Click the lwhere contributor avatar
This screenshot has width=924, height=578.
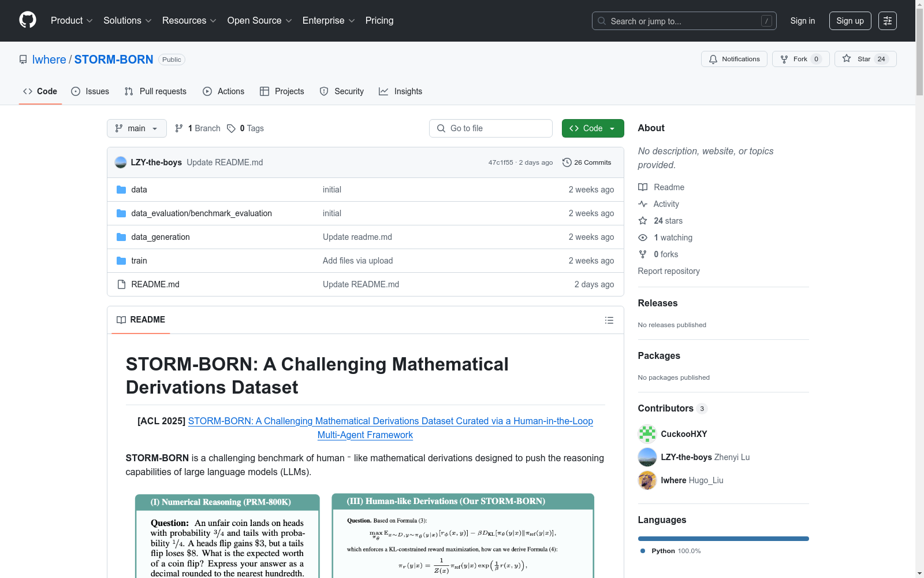pos(647,480)
